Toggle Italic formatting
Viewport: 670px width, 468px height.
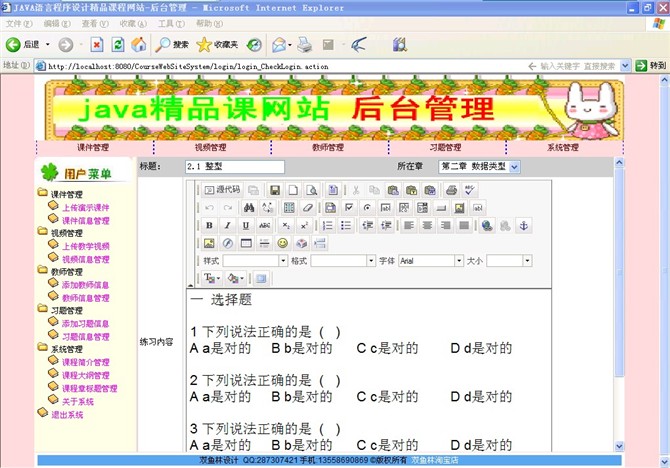[228, 225]
